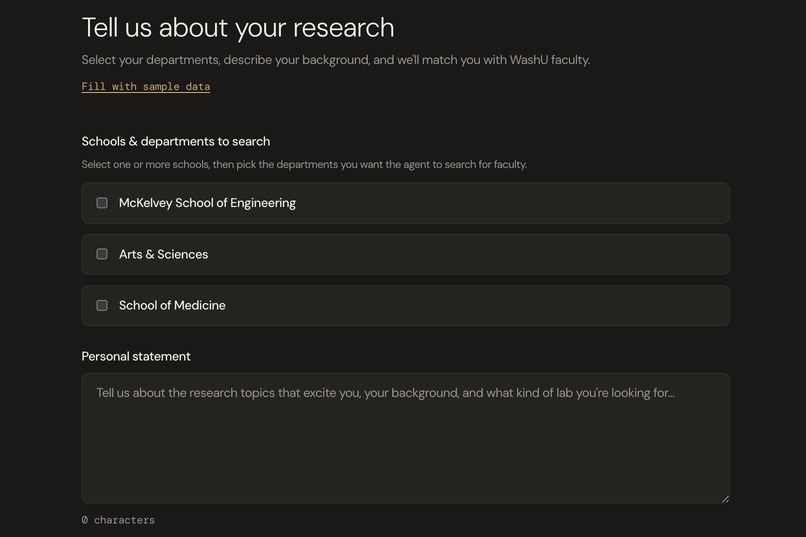Click the 0 characters counter
This screenshot has width=806, height=537.
(118, 520)
